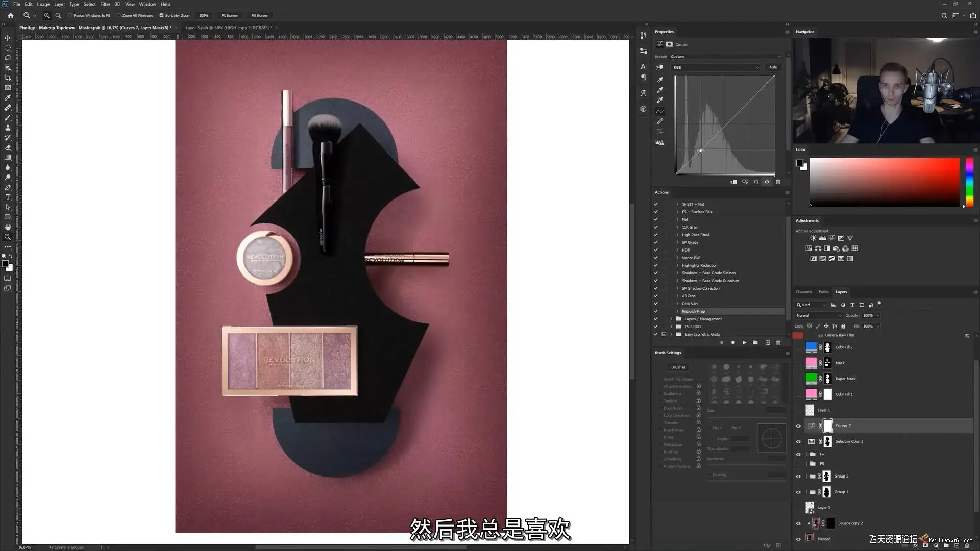The image size is (980, 551).
Task: Select the Crop tool
Action: click(x=8, y=78)
